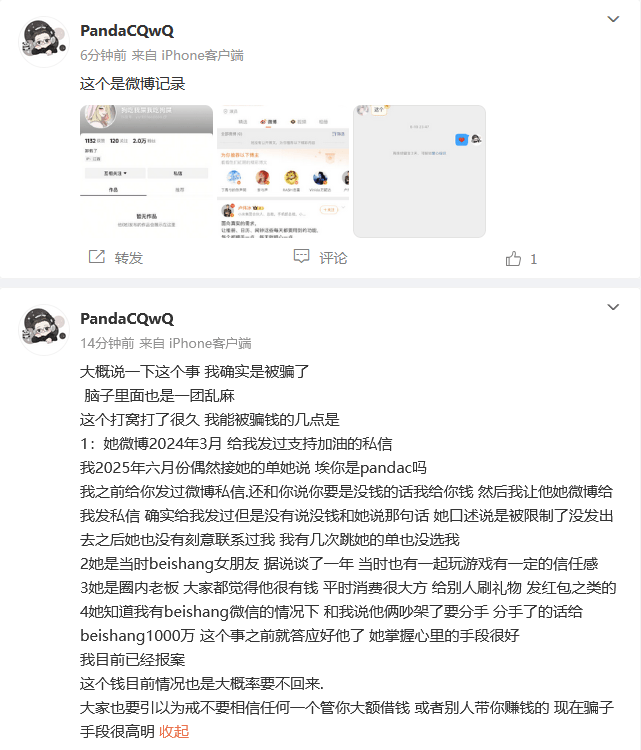Click iPhone客户端 source on first post
The image size is (641, 750).
[202, 55]
